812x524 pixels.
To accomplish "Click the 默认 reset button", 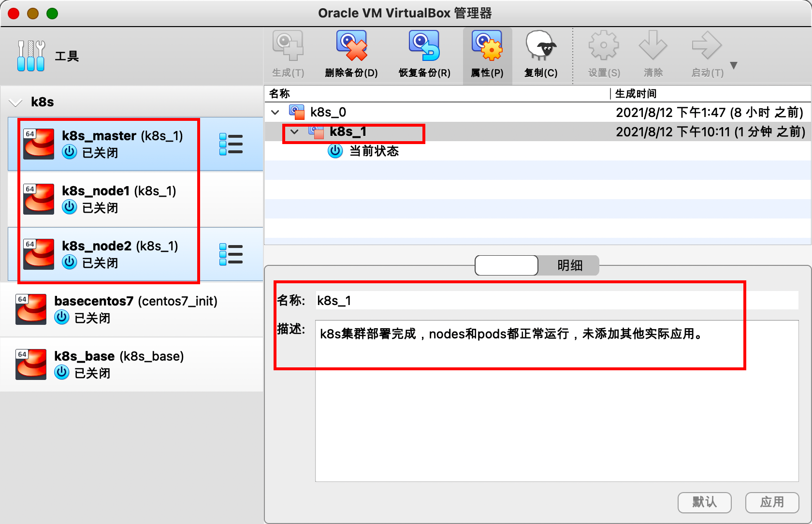I will point(705,502).
